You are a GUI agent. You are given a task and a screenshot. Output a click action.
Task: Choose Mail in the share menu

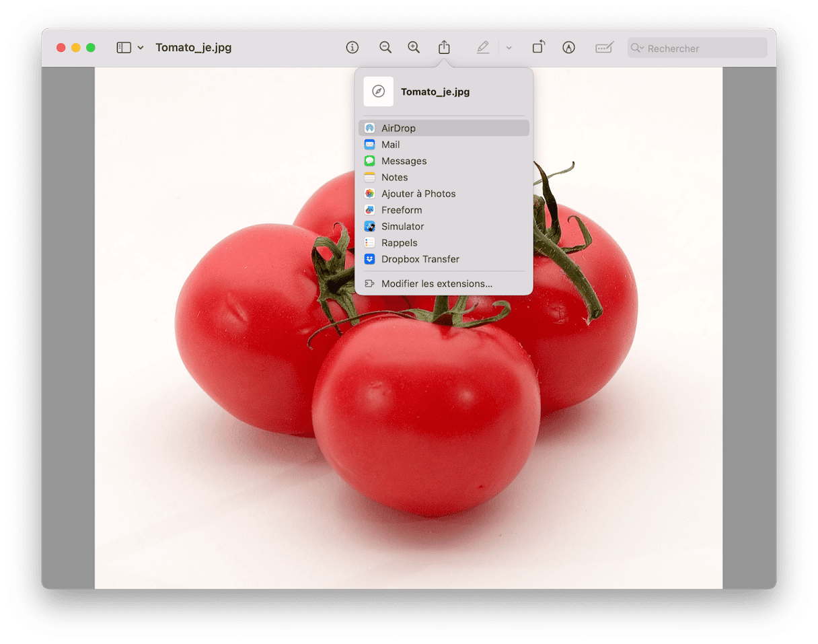pos(390,145)
